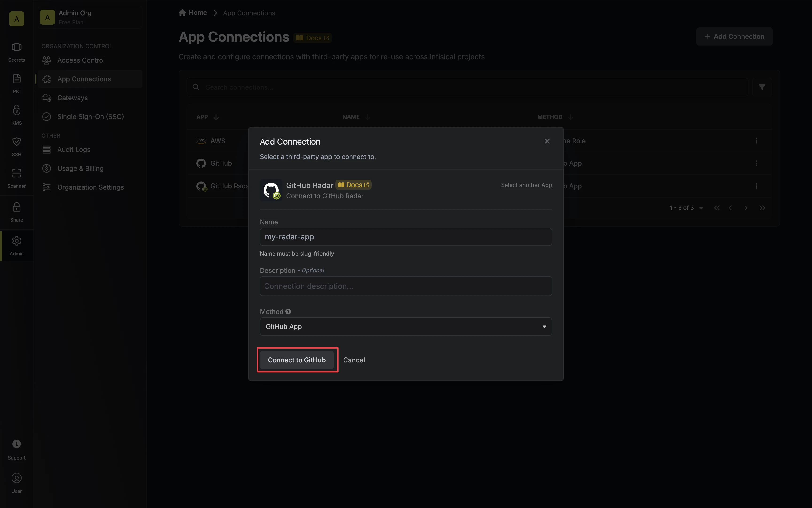Click the Home icon in breadcrumb
The image size is (812, 508).
pos(182,13)
